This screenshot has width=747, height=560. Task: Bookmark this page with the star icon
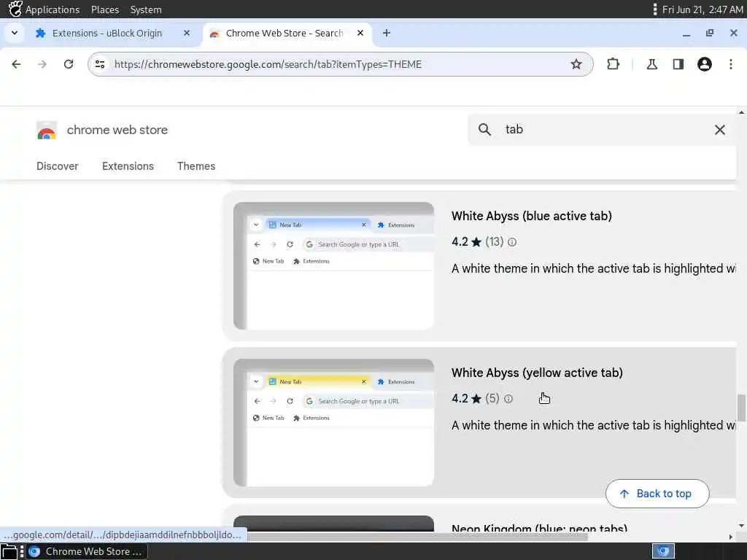pyautogui.click(x=576, y=64)
